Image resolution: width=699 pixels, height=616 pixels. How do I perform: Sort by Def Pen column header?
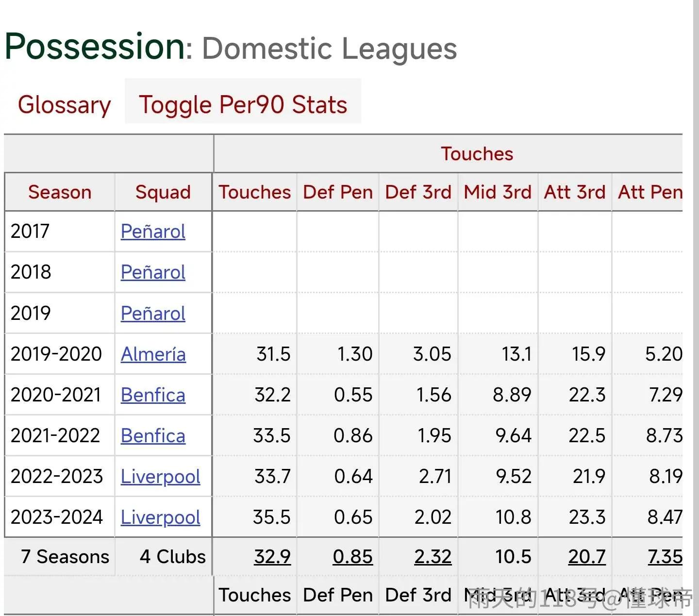[338, 192]
